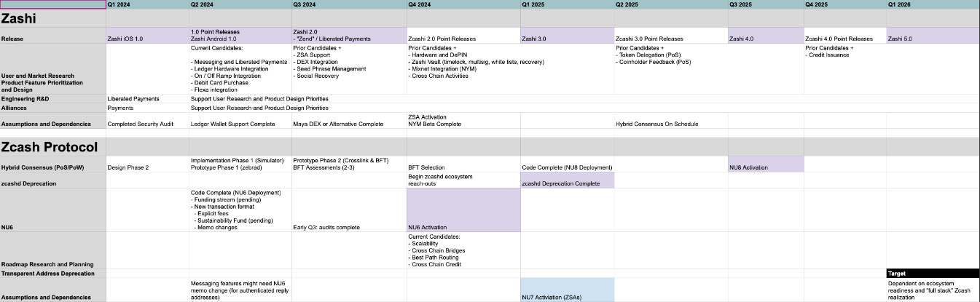The width and height of the screenshot is (980, 302).
Task: Select the ZSA Activation NYM Beta Complete cell
Action: pos(463,120)
